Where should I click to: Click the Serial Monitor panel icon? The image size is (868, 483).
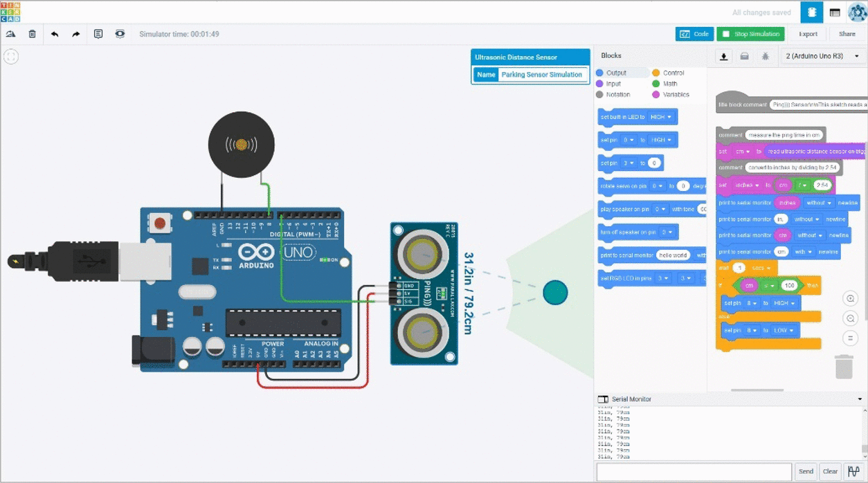pos(603,399)
